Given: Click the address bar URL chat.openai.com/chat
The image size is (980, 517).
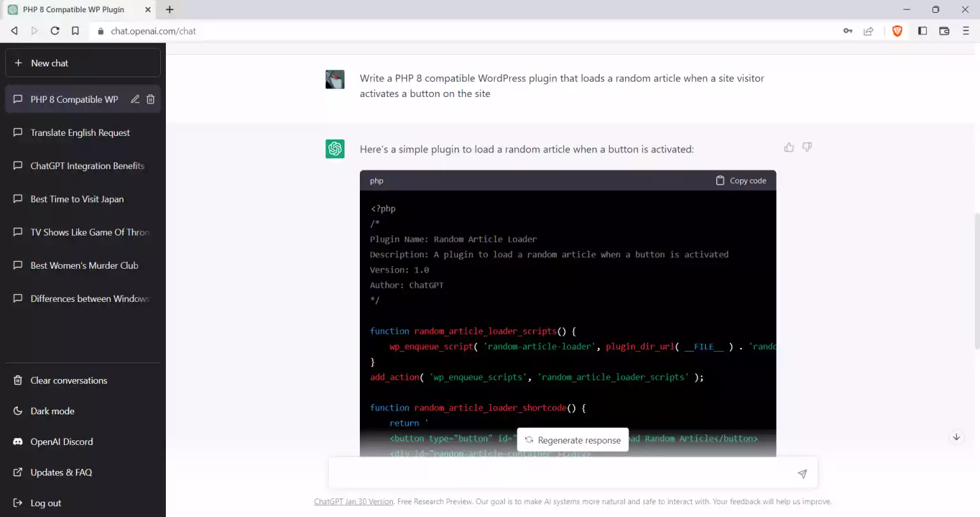Looking at the screenshot, I should 153,31.
